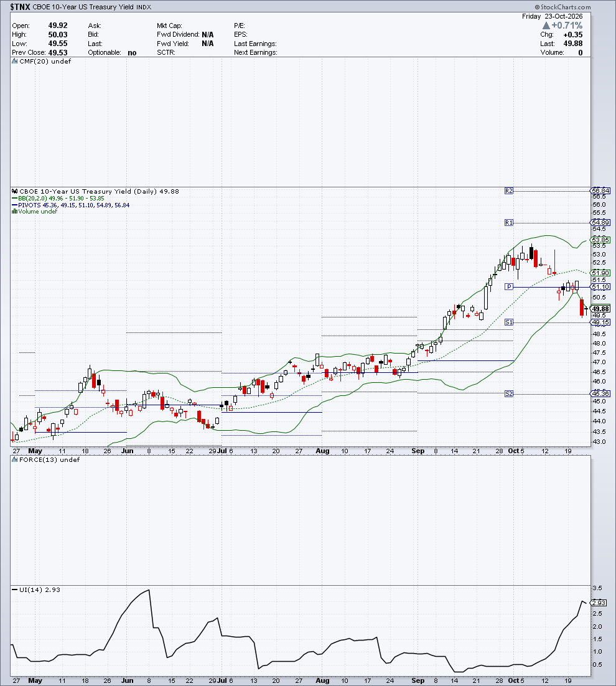The height and width of the screenshot is (686, 616).
Task: Click the CBOE 10-Year Treasury Yield (Daily) legend
Action: [x=95, y=191]
